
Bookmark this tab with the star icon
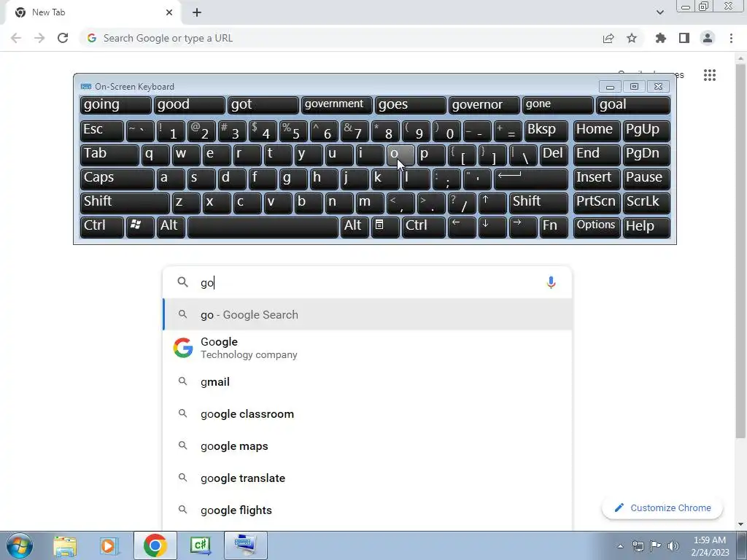coord(632,38)
